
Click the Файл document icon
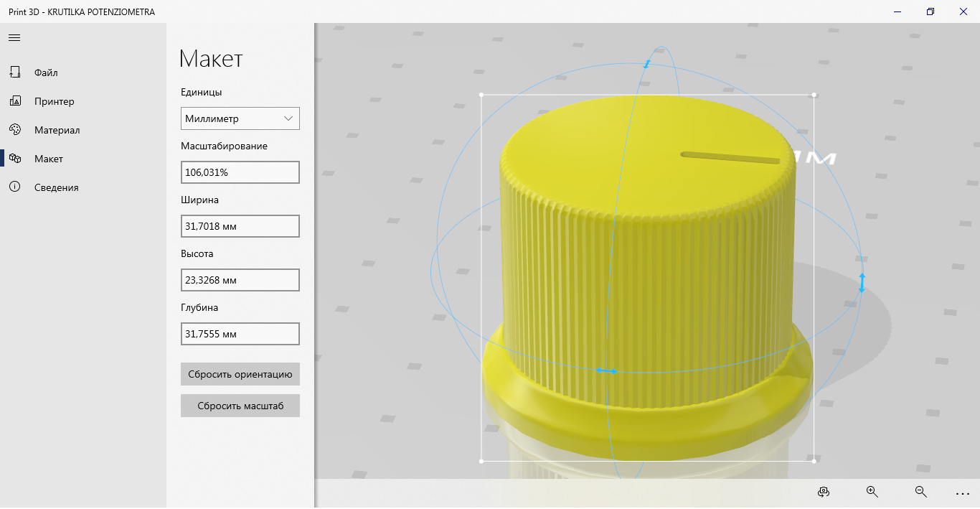(x=14, y=72)
